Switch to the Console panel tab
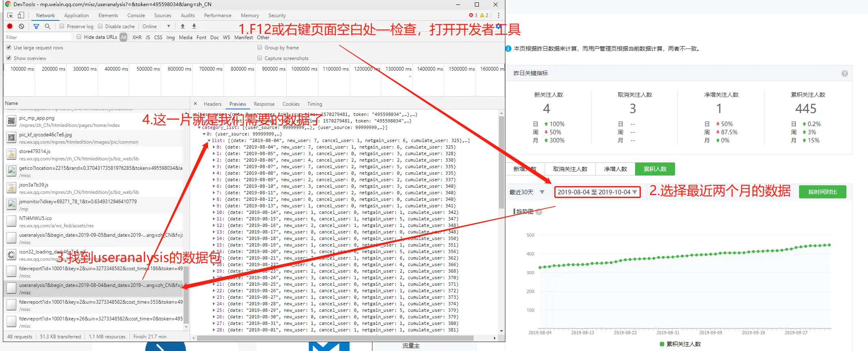The width and height of the screenshot is (868, 351). pyautogui.click(x=136, y=16)
